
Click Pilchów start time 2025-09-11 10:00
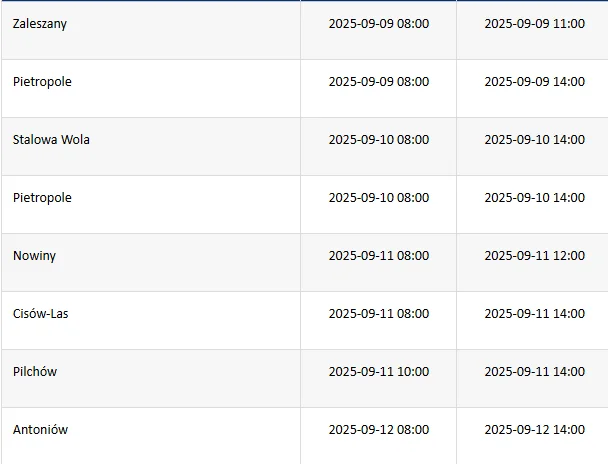(x=378, y=372)
